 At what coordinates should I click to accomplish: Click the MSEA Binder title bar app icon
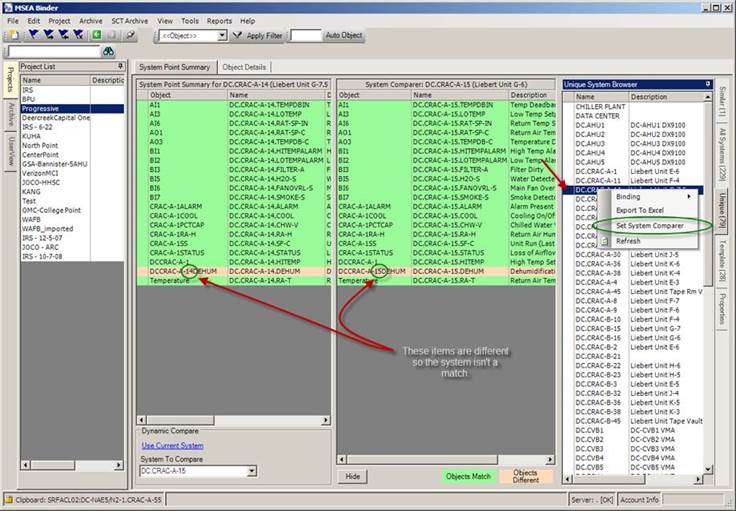[7, 7]
